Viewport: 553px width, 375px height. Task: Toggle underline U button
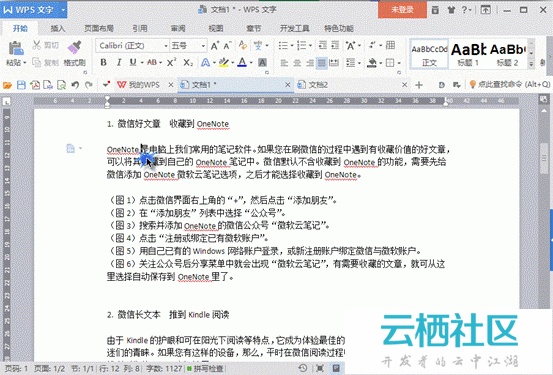[x=133, y=62]
